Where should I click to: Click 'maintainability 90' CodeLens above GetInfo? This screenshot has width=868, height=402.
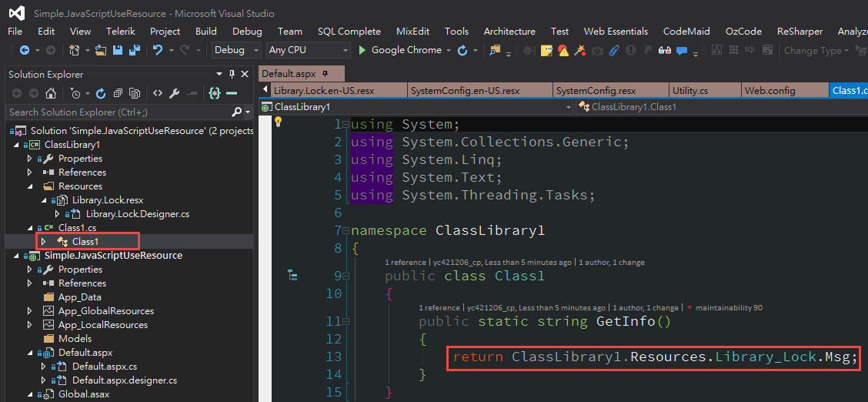coord(729,307)
